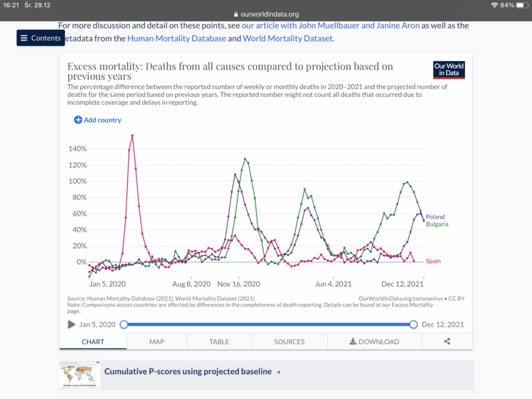Switch to the TABLE tab

coord(219,342)
